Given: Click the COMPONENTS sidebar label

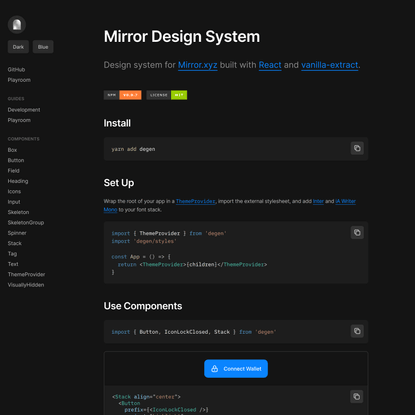Looking at the screenshot, I should 24,139.
